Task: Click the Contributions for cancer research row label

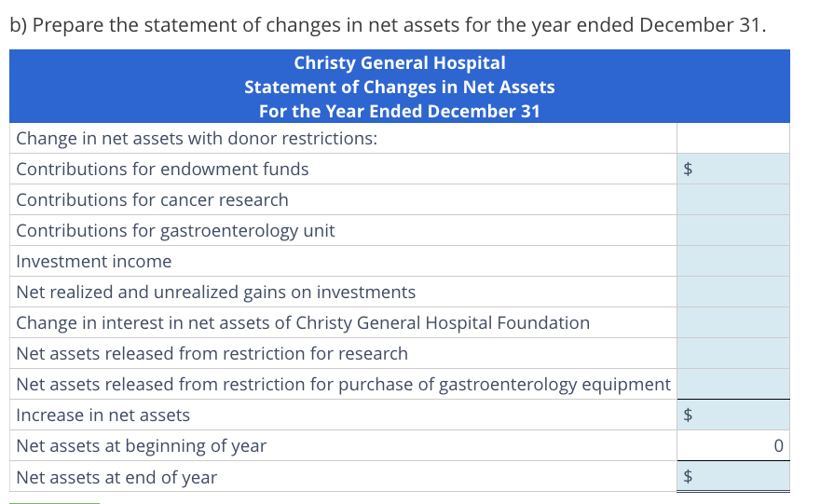Action: (152, 200)
